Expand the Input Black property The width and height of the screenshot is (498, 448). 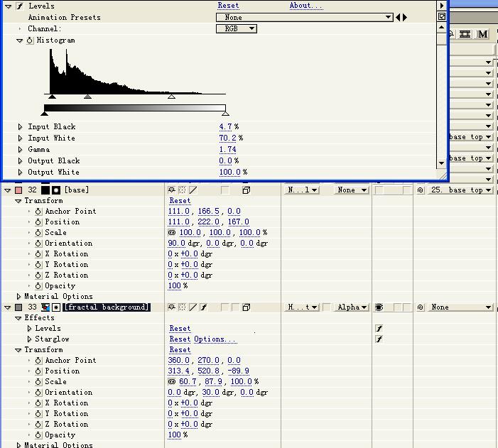pyautogui.click(x=20, y=126)
